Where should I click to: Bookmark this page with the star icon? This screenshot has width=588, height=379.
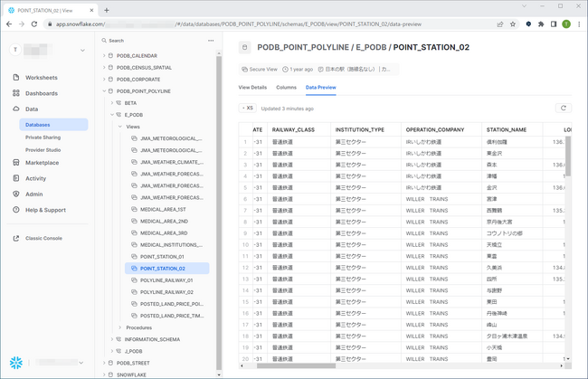[513, 24]
